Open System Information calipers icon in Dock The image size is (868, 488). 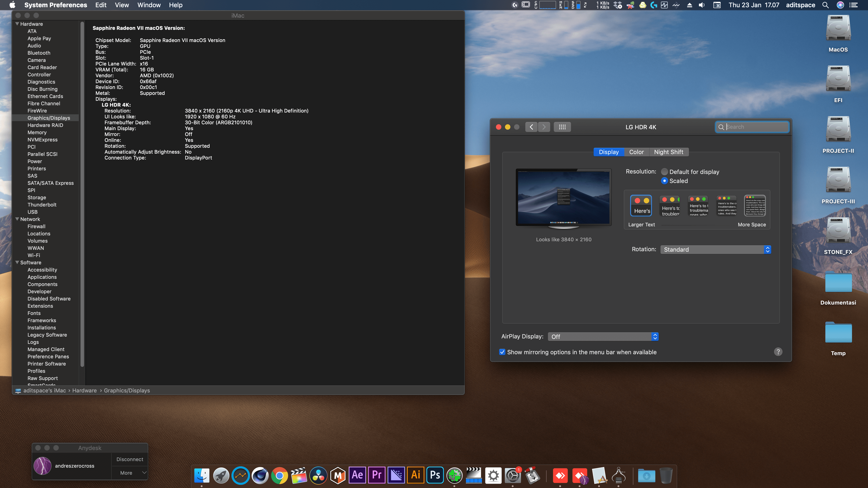[x=619, y=476]
